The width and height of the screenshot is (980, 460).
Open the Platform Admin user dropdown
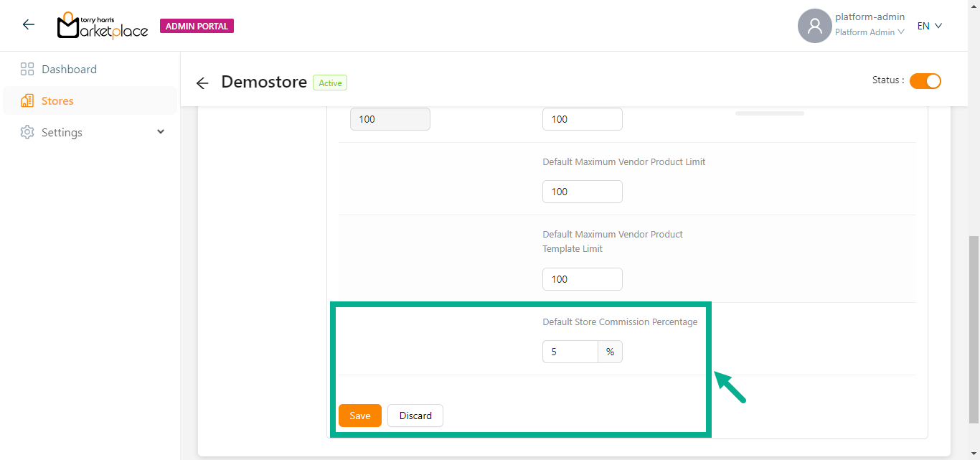click(x=870, y=32)
